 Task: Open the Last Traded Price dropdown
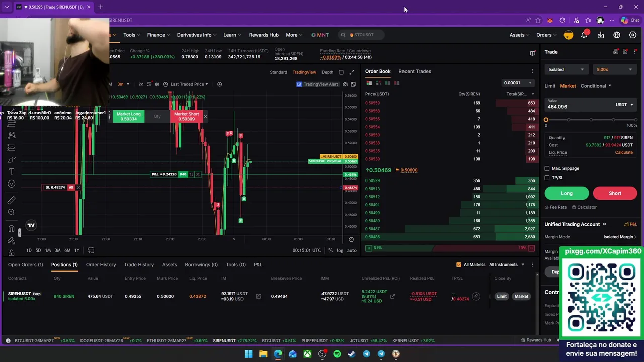pos(189,84)
